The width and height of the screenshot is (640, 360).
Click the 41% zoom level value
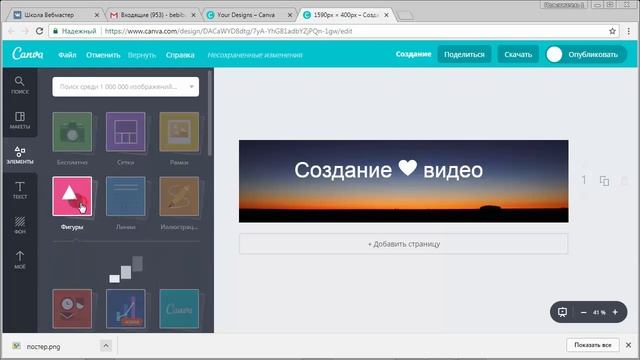[599, 312]
